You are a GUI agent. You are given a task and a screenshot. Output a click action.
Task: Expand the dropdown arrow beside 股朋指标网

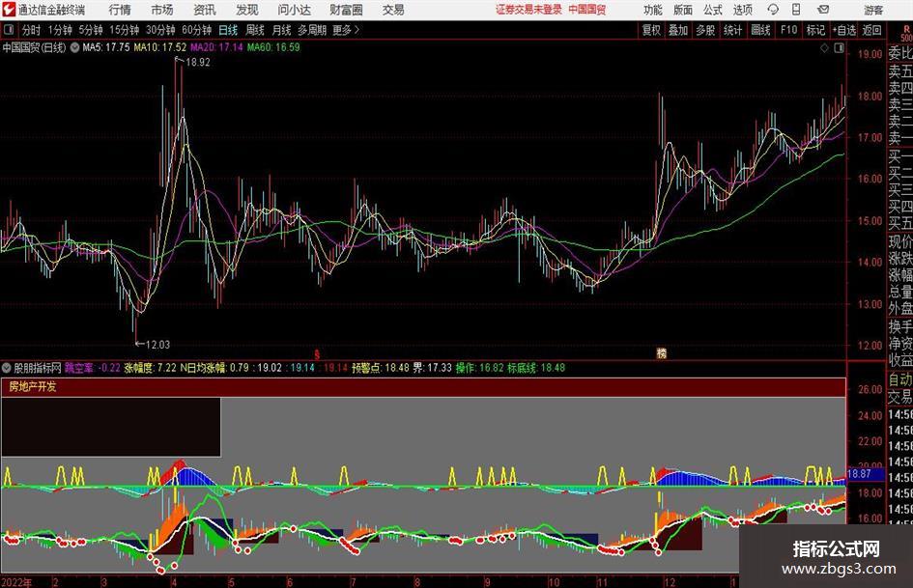[7, 368]
